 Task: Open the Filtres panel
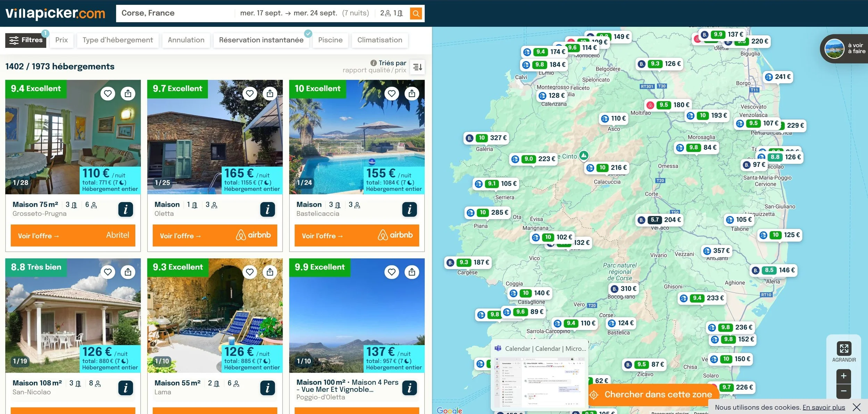26,40
